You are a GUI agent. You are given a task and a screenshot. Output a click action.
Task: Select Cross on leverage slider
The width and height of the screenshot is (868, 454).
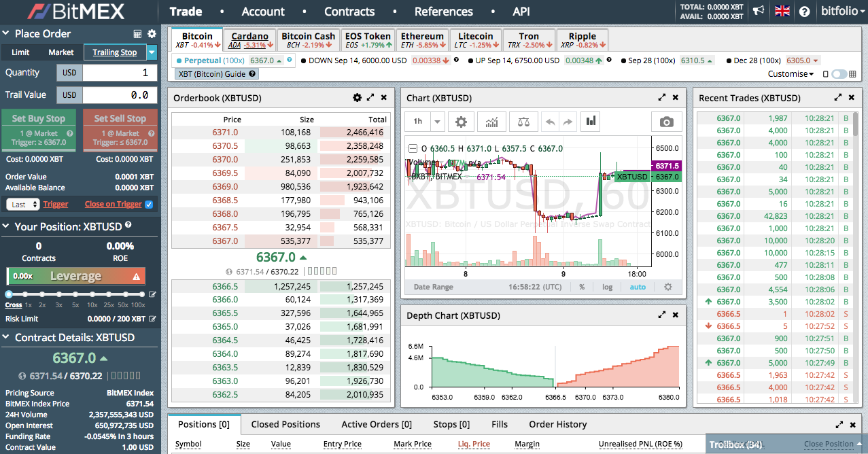pyautogui.click(x=13, y=305)
